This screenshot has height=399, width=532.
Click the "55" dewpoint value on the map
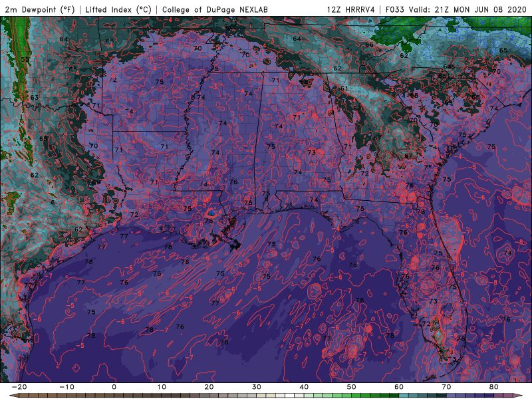pos(25,59)
